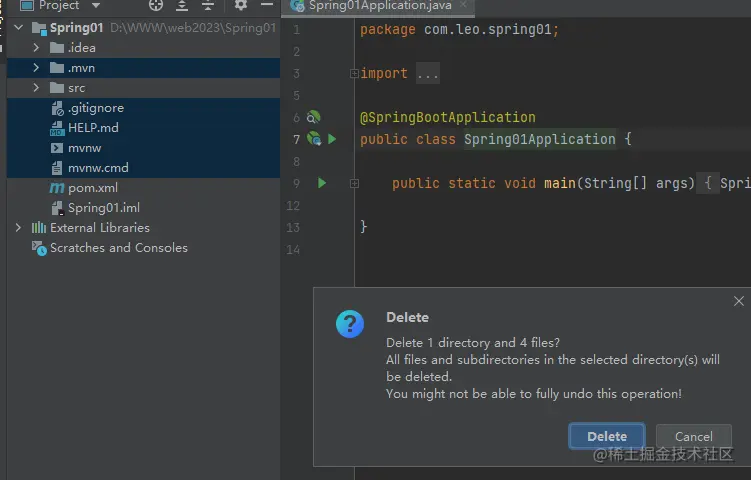Click the .idea folder icon
This screenshot has height=480, width=751.
(57, 47)
